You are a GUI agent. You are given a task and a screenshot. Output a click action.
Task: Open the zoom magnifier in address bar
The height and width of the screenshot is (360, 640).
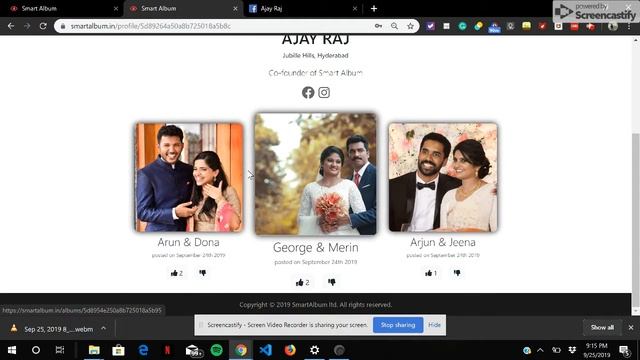(x=394, y=26)
